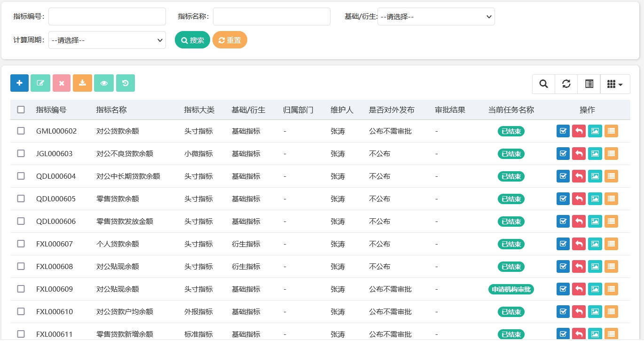The image size is (644, 341).
Task: Click the 对公不良贷款余额 cell
Action: tap(125, 154)
